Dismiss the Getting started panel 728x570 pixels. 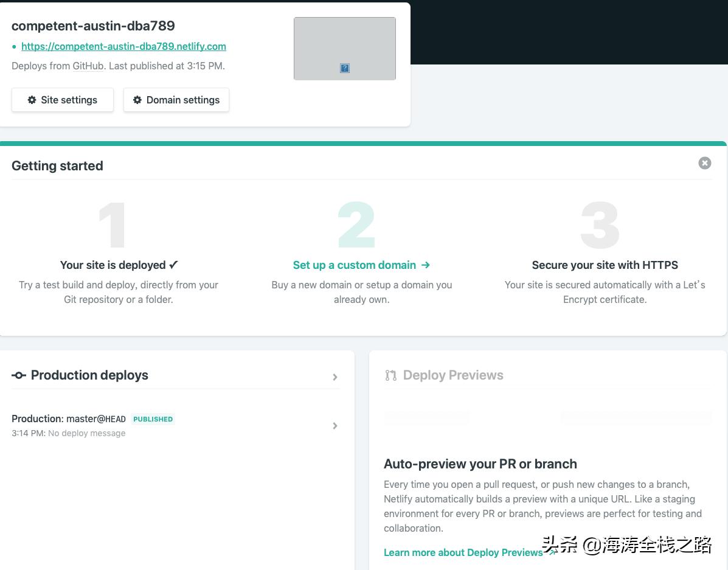704,163
